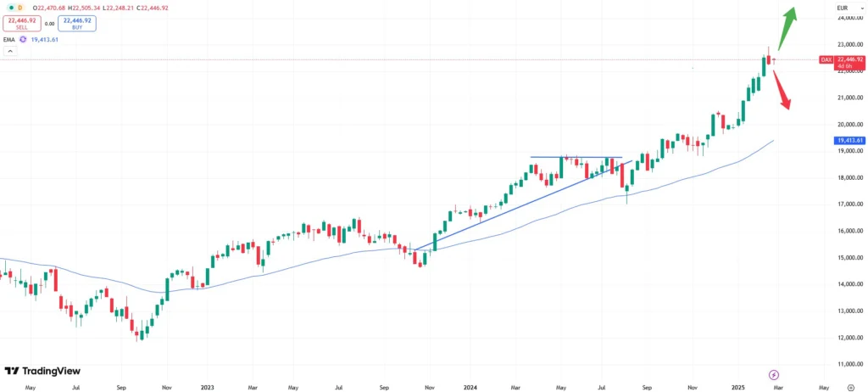Click the BUY price button
Image resolution: width=868 pixels, height=392 pixels.
[x=77, y=24]
